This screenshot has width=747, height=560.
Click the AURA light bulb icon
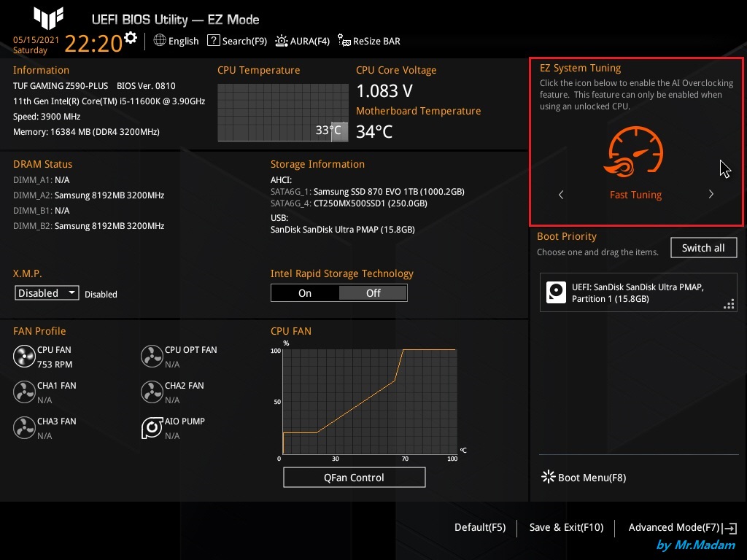coord(282,41)
